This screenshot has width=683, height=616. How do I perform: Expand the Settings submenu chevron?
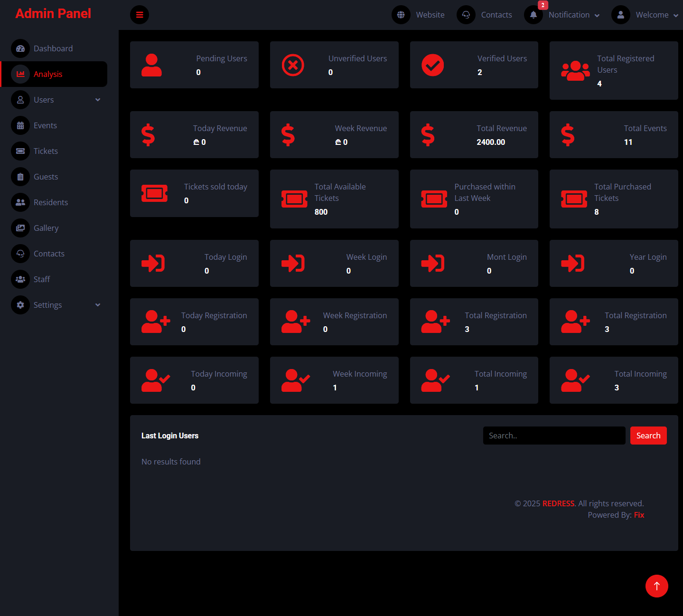click(x=98, y=305)
